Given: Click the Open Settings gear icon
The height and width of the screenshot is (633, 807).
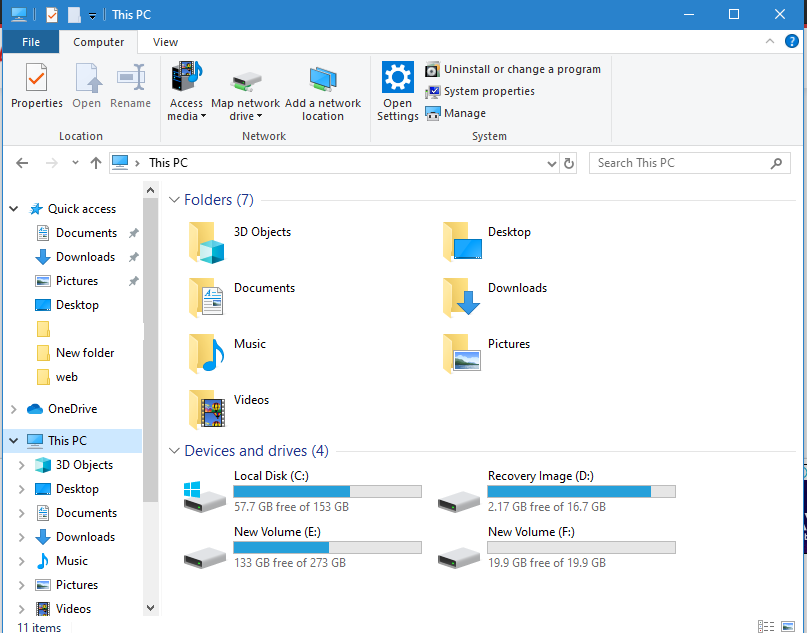Looking at the screenshot, I should [397, 79].
